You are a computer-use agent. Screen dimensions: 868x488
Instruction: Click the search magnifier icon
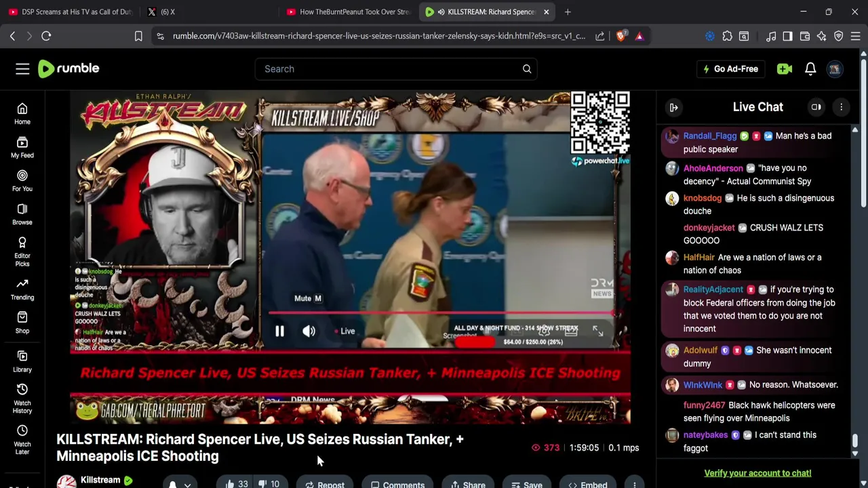tap(527, 68)
